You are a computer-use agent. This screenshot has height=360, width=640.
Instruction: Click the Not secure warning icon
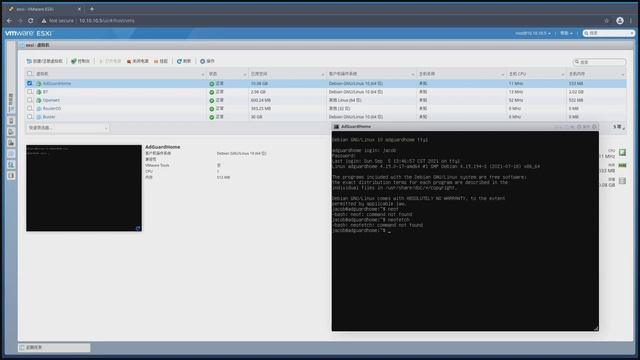pos(44,20)
